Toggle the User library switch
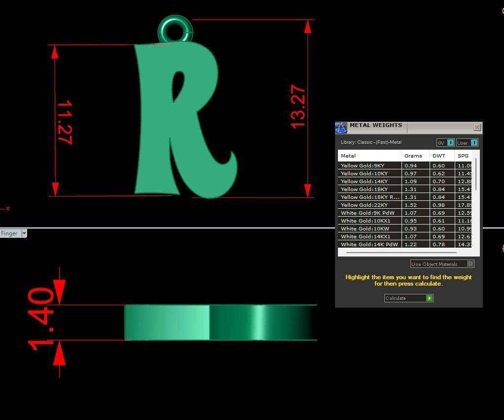The height and width of the screenshot is (420, 504). (467, 143)
